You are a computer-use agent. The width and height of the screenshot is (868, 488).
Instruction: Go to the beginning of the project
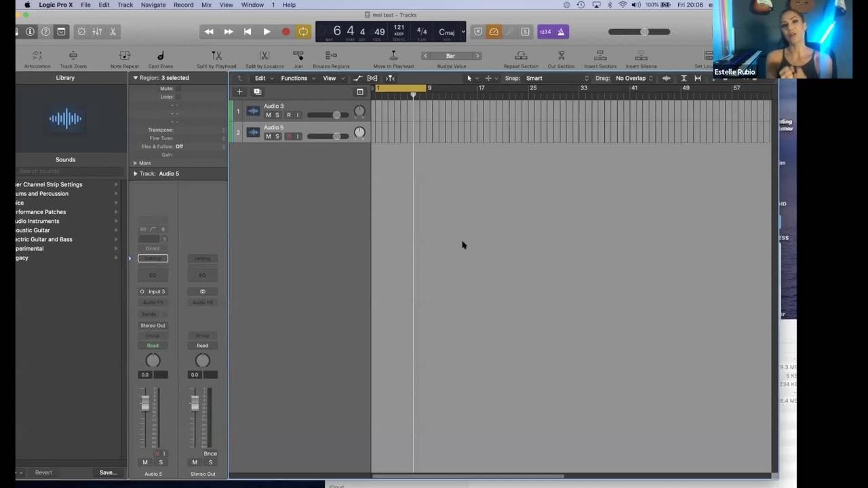point(248,32)
